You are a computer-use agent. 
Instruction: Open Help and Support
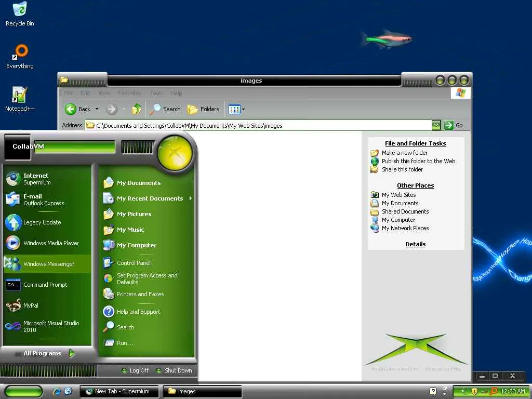[147, 312]
